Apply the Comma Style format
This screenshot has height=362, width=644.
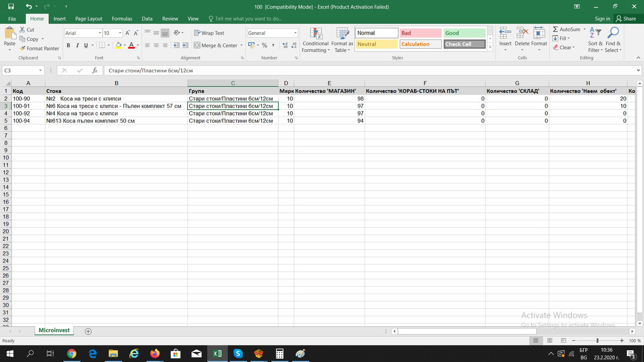click(274, 45)
